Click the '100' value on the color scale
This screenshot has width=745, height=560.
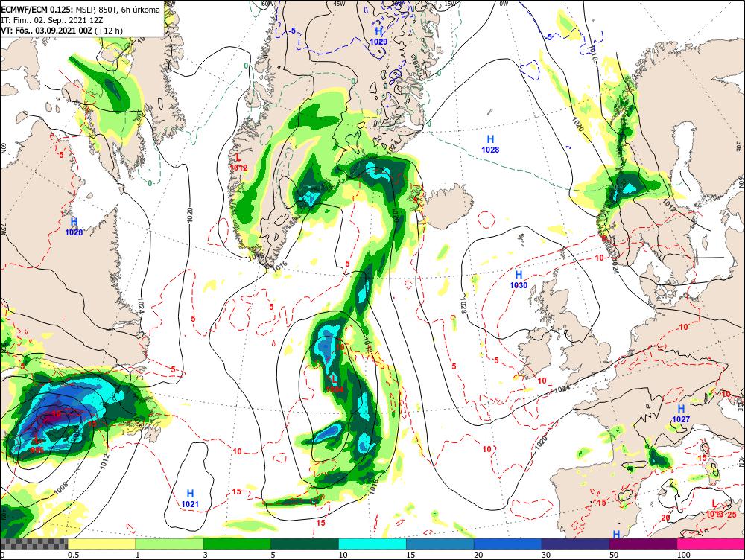pos(683,555)
